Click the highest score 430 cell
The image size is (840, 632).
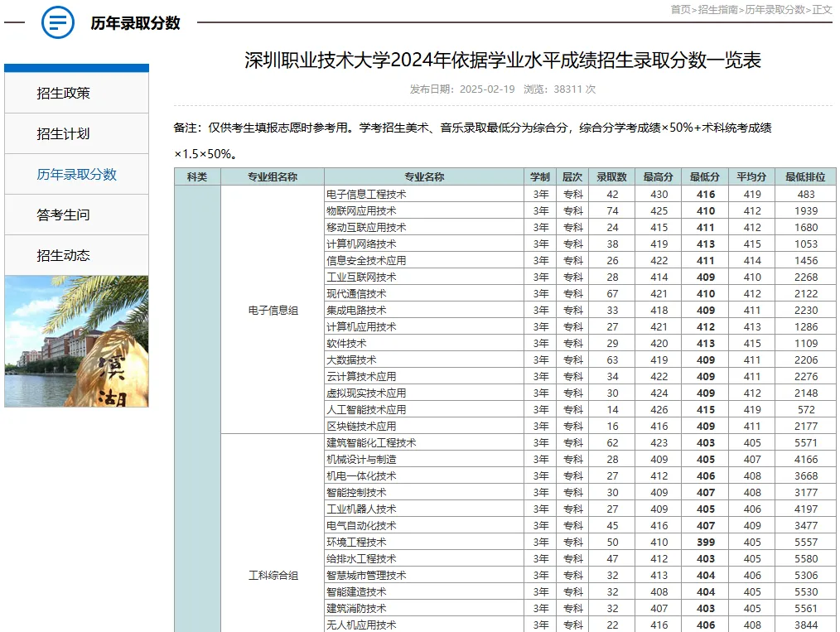pos(659,195)
